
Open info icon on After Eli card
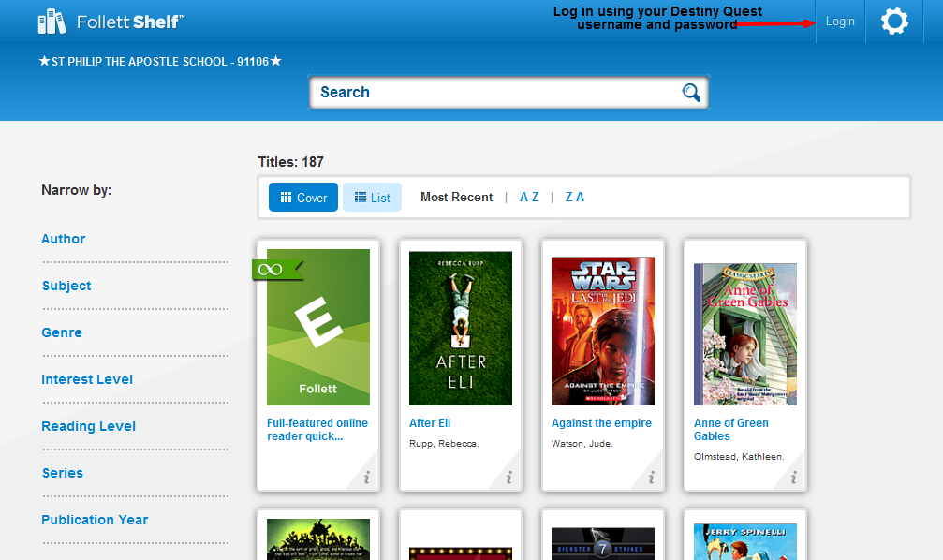(x=508, y=478)
